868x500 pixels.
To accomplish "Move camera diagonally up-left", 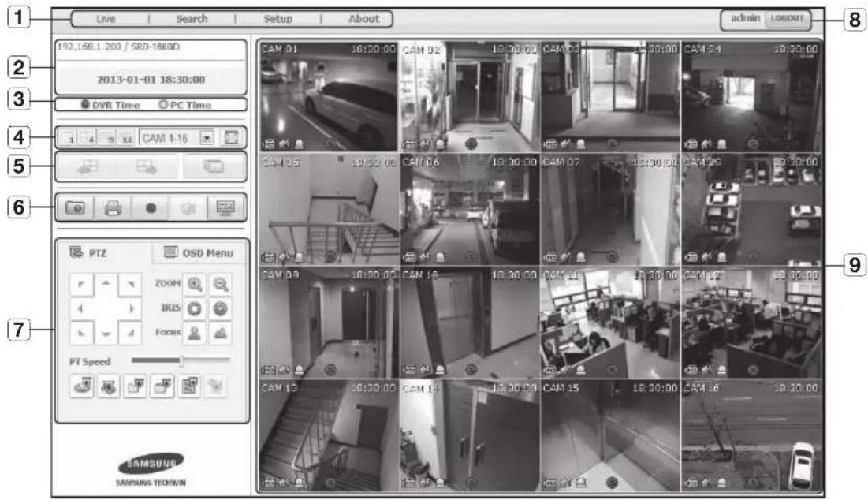I will 81,284.
